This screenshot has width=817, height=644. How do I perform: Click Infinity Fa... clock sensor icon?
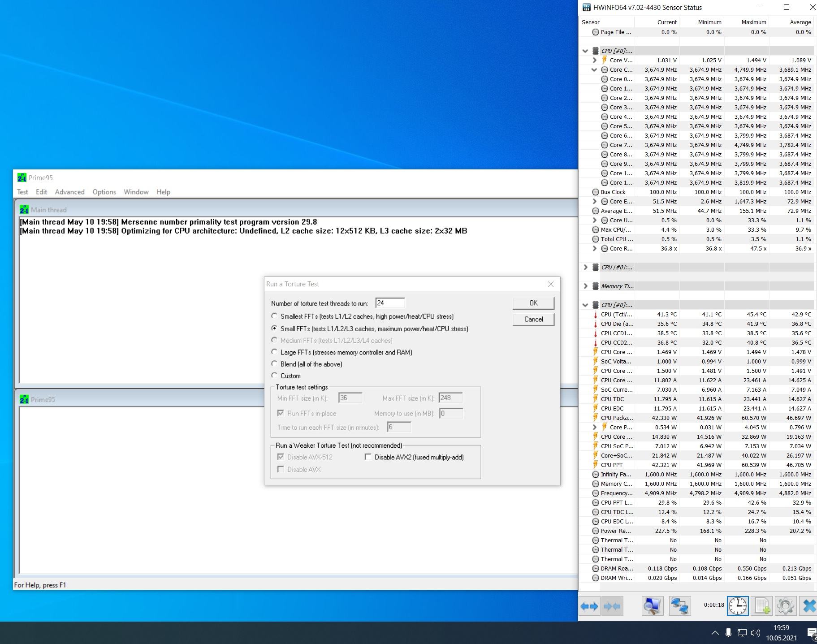(x=596, y=475)
